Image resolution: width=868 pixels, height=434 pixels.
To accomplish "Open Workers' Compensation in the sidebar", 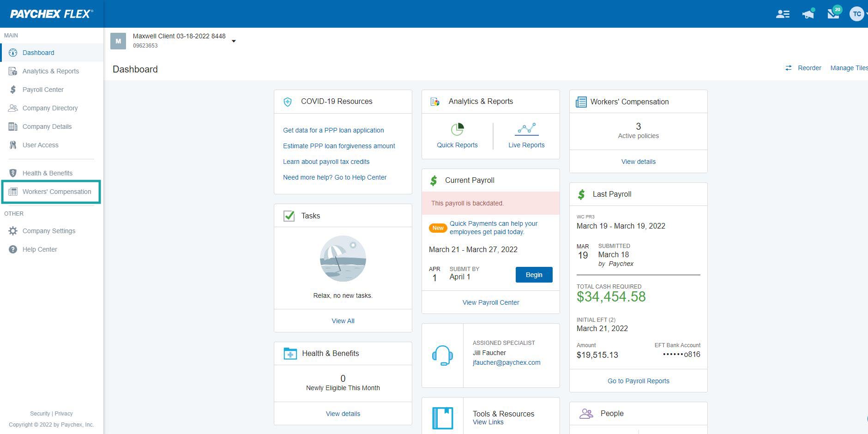I will (52, 192).
